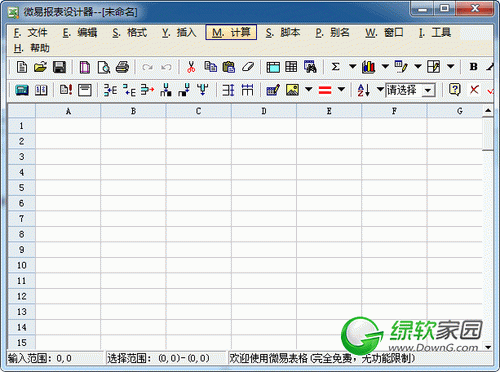Click the vertical scrollbar down arrow
Screen dimensions: 500x372
488,347
